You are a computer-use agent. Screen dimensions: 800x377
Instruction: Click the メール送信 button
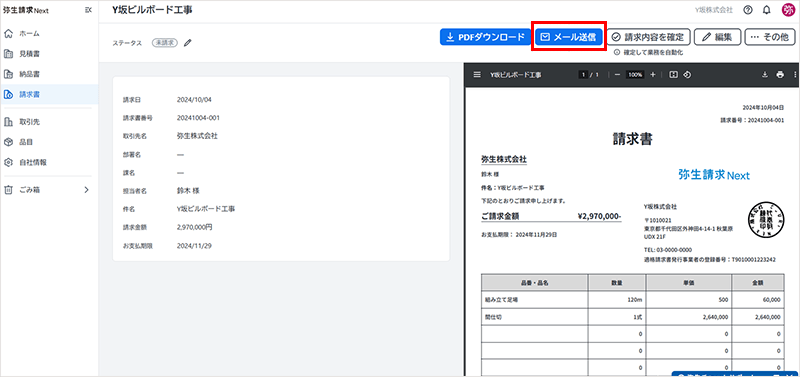(569, 37)
